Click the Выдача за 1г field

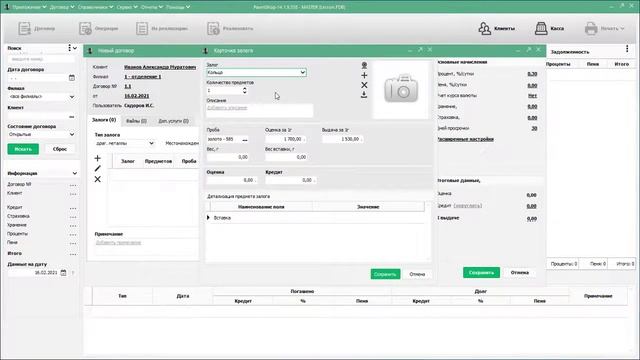(343, 139)
